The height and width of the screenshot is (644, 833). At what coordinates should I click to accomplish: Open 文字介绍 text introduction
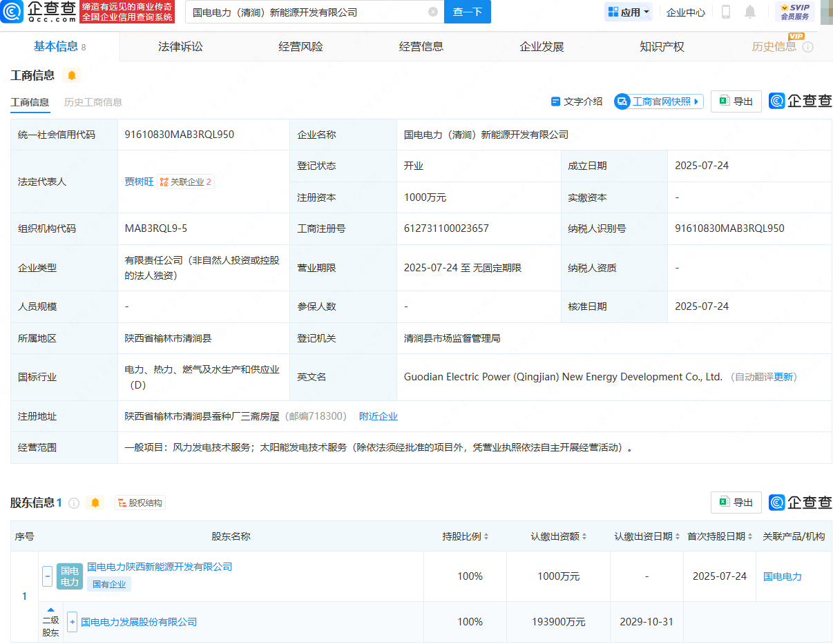(x=577, y=101)
